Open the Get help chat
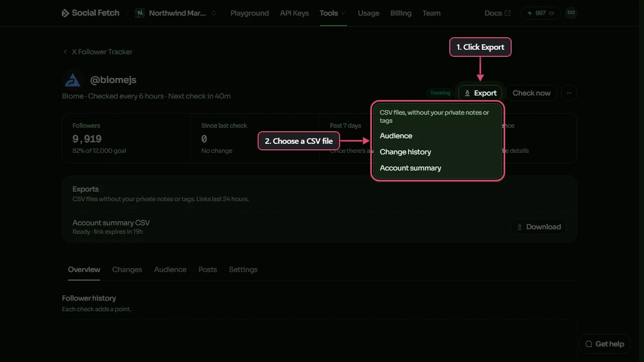644x362 pixels. (604, 344)
